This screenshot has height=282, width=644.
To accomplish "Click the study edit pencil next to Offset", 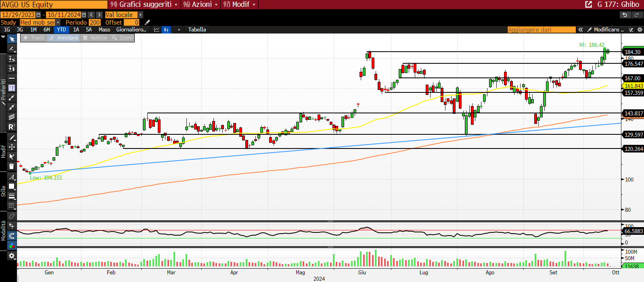I will pyautogui.click(x=147, y=23).
